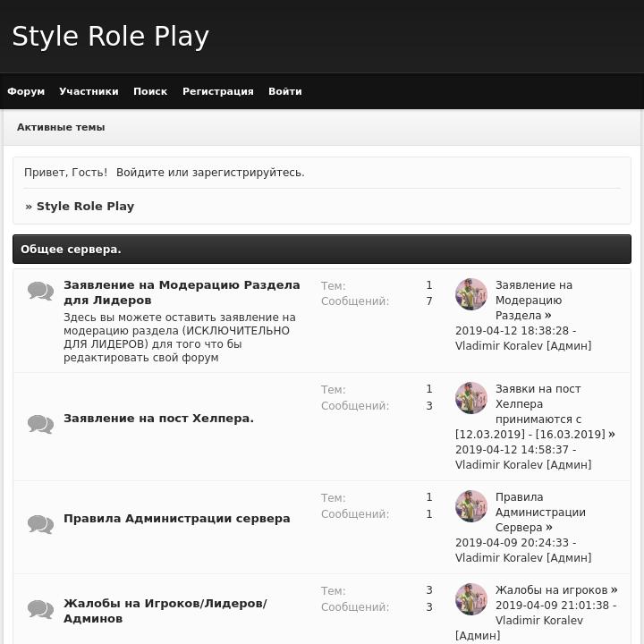Image resolution: width=644 pixels, height=644 pixels.
Task: Click the speech bubble icon beside Заявление на пост Хелпера
Action: pyautogui.click(x=40, y=423)
